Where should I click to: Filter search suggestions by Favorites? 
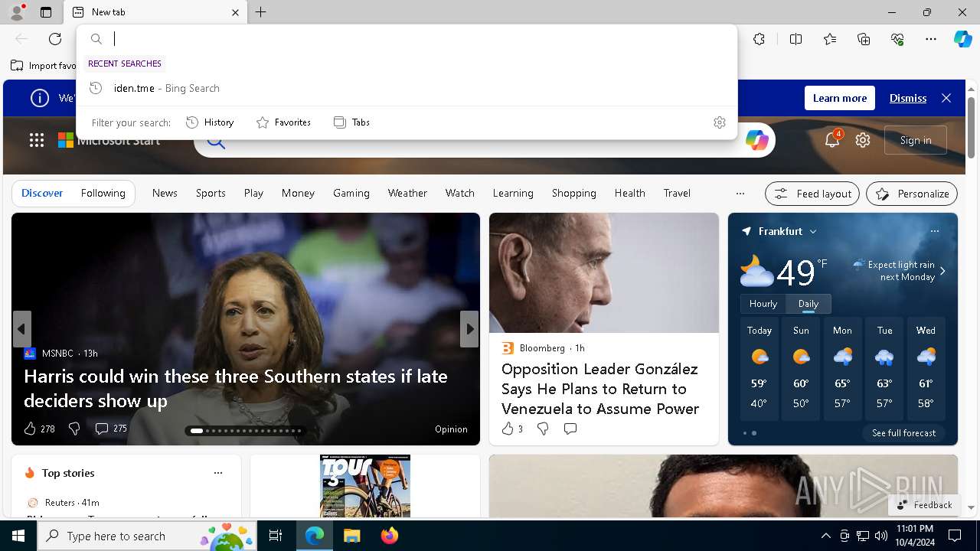coord(283,122)
